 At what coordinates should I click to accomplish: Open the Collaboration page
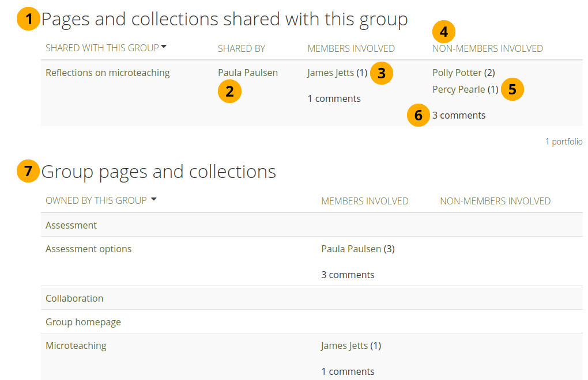pos(74,298)
